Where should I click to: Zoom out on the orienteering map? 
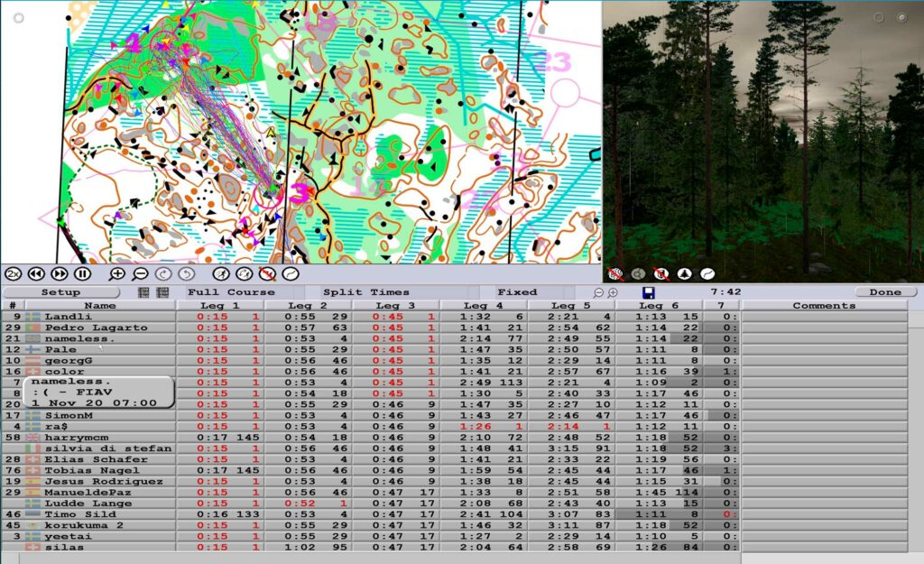tap(140, 274)
